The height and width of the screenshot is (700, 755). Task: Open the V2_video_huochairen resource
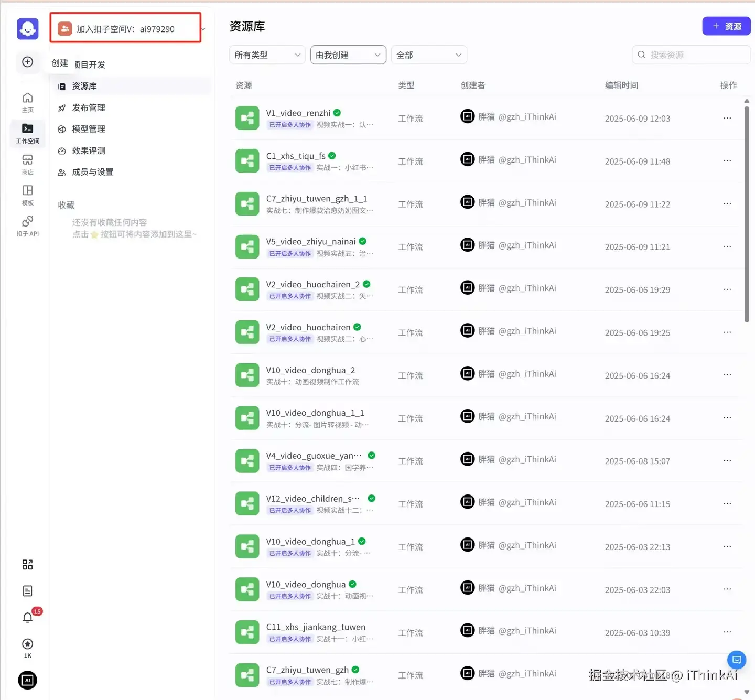point(308,327)
